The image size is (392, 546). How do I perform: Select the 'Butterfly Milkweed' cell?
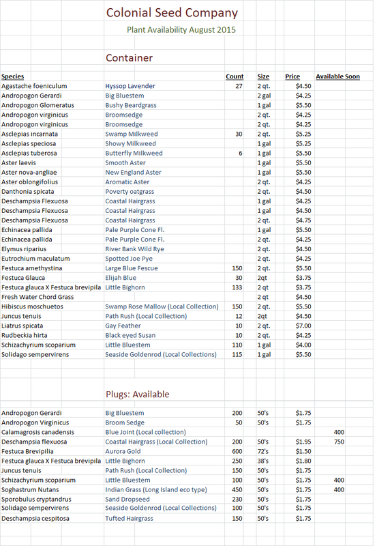tap(134, 153)
